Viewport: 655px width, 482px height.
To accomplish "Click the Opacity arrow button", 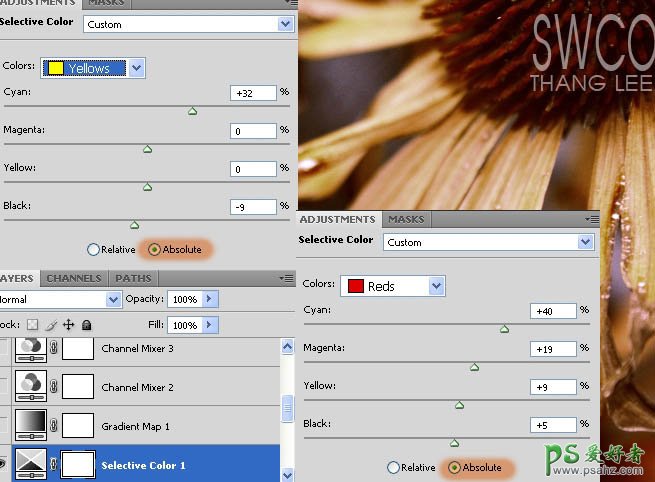I will point(209,299).
